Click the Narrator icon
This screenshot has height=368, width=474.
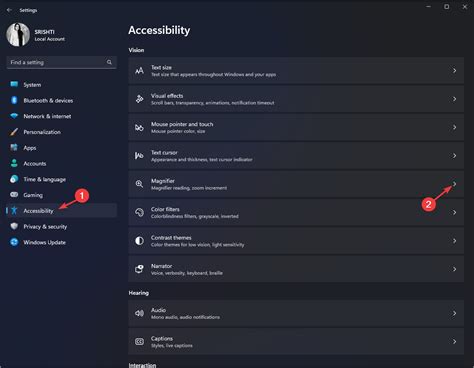coord(139,269)
